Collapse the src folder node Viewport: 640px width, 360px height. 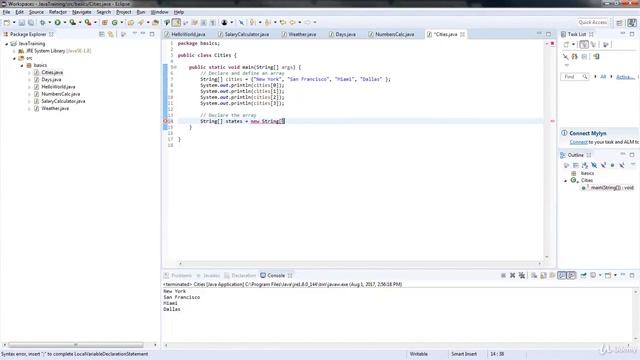click(x=14, y=58)
